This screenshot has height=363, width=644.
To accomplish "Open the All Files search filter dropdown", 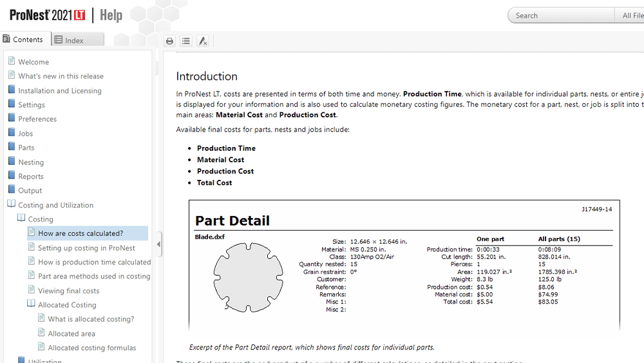I will [631, 15].
